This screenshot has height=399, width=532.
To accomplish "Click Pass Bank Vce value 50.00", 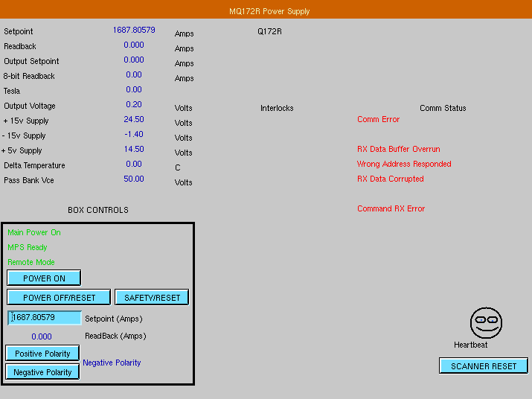I will 134,179.
